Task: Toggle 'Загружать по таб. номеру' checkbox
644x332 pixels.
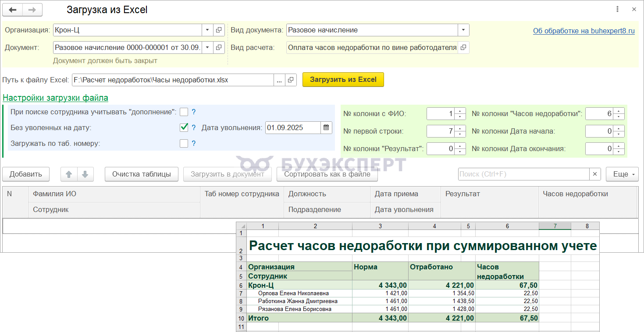Action: [184, 144]
